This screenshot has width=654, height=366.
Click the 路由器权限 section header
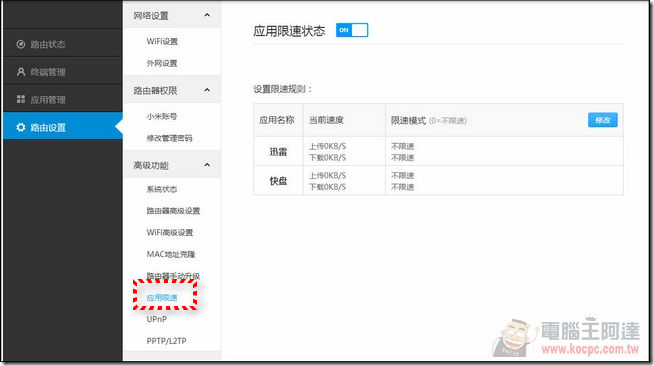pos(172,90)
